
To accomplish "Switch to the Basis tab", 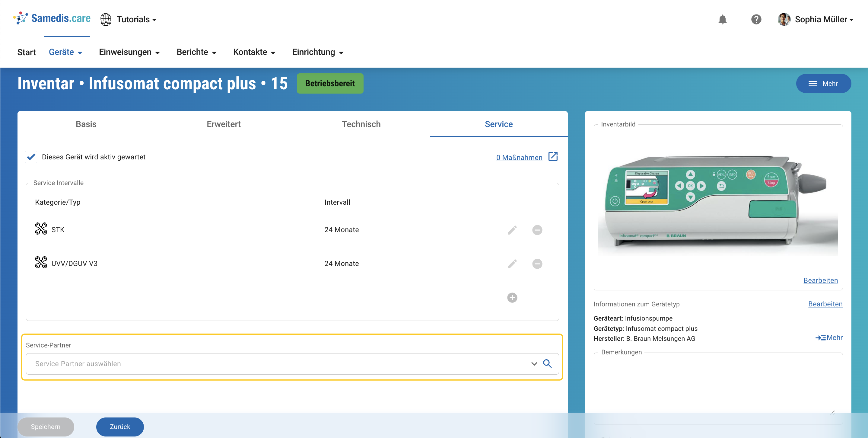I will [86, 124].
